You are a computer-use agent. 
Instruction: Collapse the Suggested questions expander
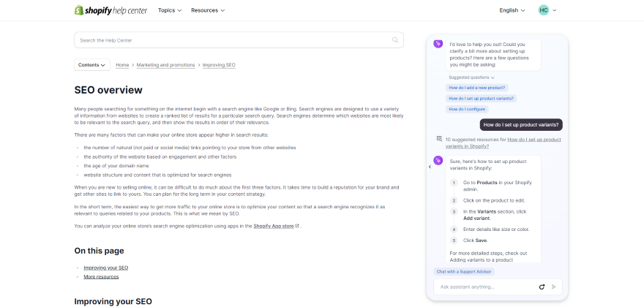[471, 77]
